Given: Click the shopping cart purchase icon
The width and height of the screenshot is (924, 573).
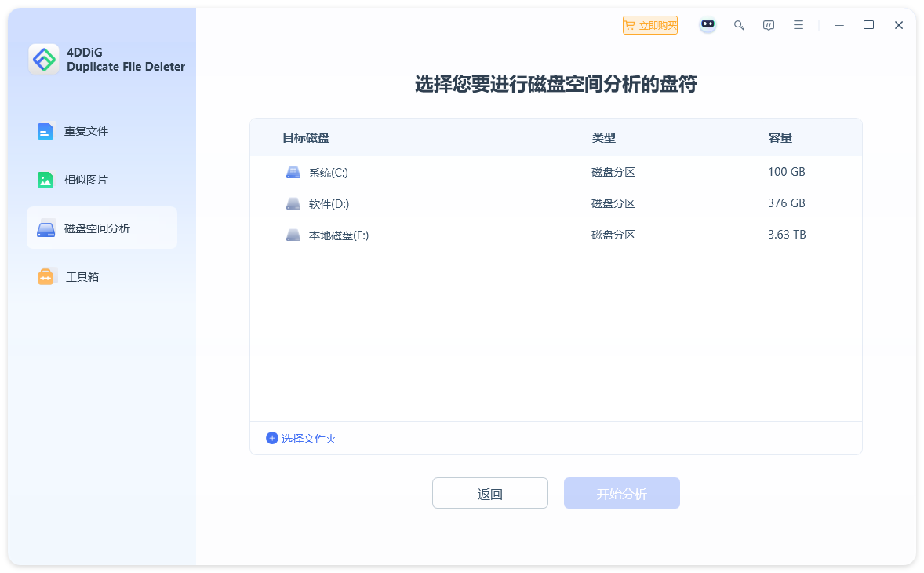Looking at the screenshot, I should (631, 24).
